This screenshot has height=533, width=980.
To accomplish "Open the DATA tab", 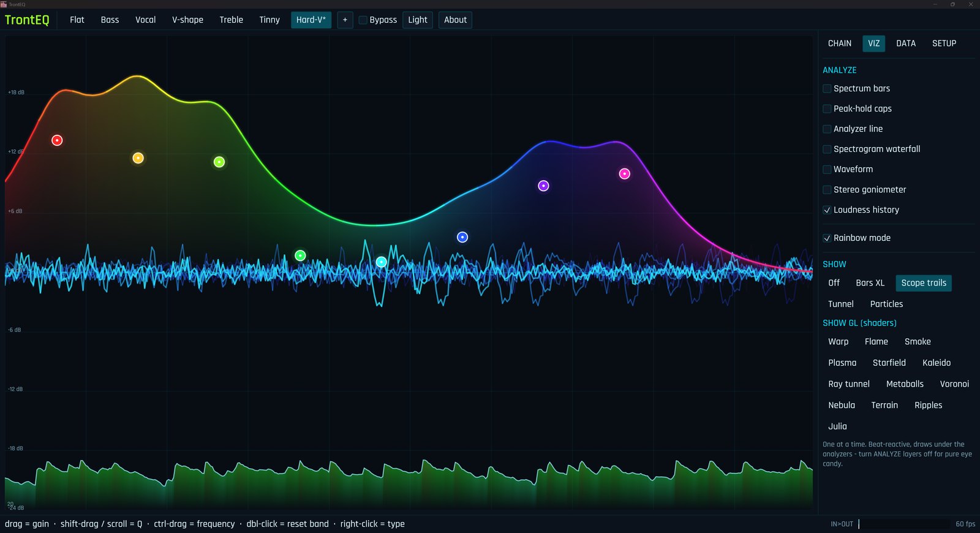I will [x=906, y=43].
